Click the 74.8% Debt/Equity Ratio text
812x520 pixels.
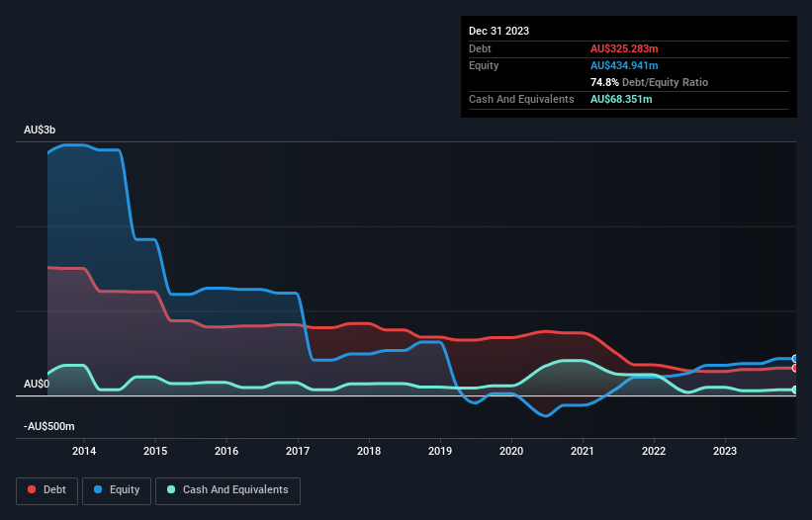point(649,82)
